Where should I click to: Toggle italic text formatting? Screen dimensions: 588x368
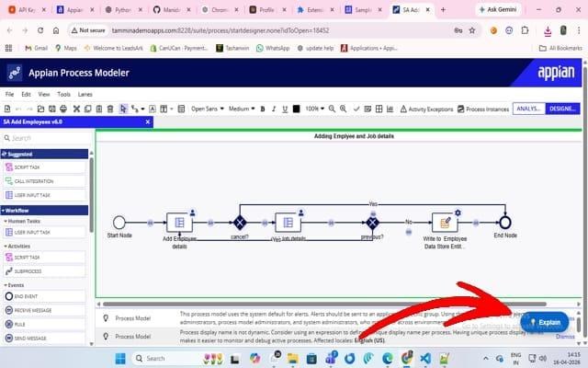click(x=274, y=109)
